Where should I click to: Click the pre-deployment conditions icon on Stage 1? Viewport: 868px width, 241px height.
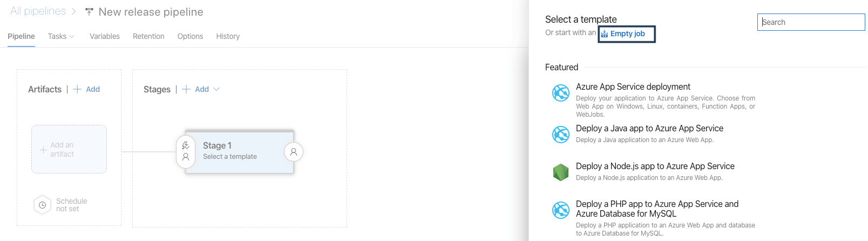pos(186,151)
